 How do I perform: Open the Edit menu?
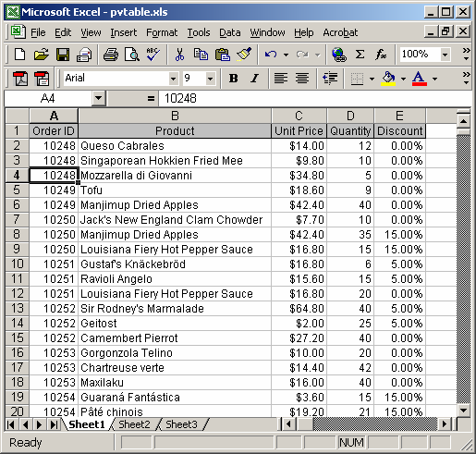(x=63, y=32)
